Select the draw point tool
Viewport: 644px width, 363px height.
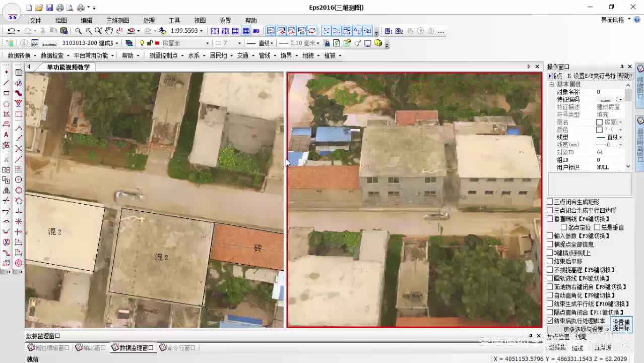click(7, 72)
